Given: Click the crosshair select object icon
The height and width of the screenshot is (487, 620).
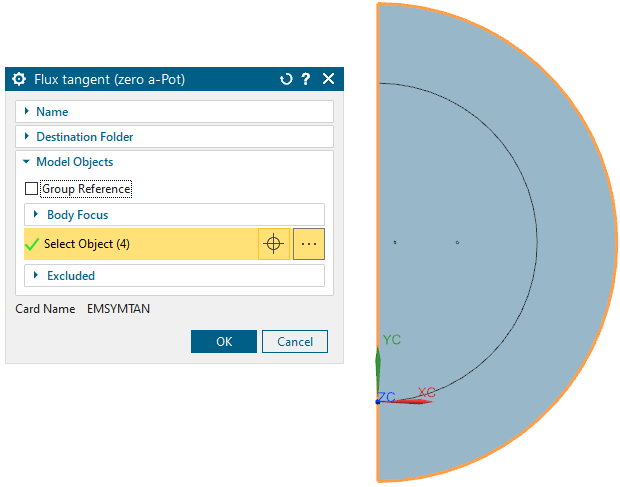Looking at the screenshot, I should point(273,244).
